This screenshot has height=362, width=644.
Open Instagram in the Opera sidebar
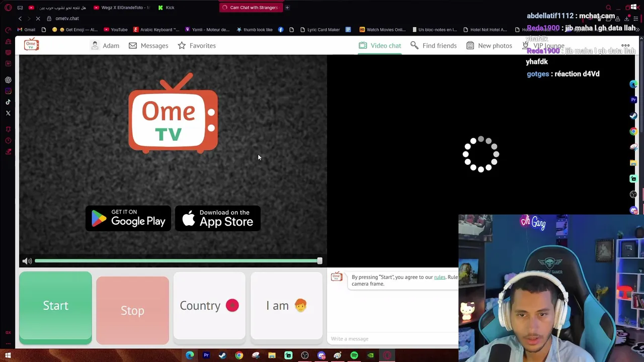pyautogui.click(x=8, y=91)
